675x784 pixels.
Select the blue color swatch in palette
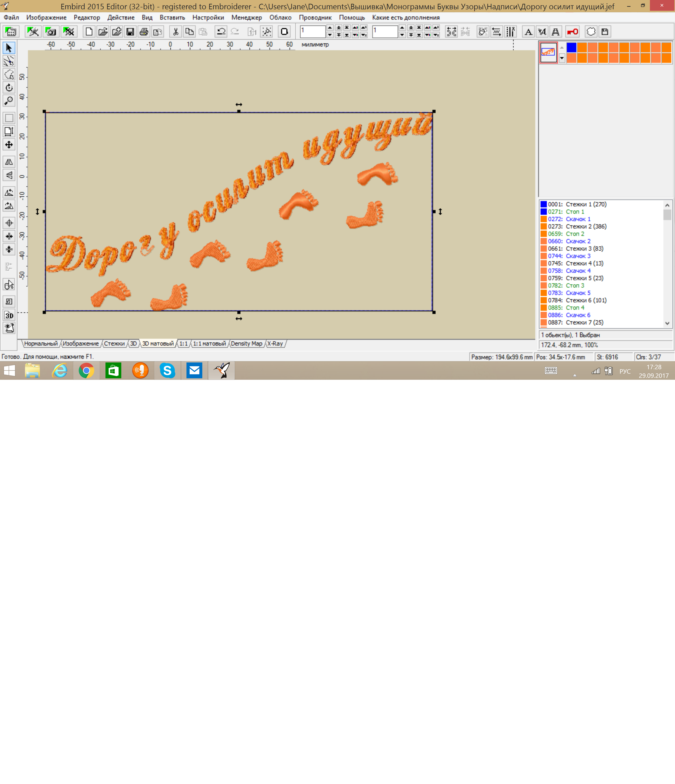point(571,47)
